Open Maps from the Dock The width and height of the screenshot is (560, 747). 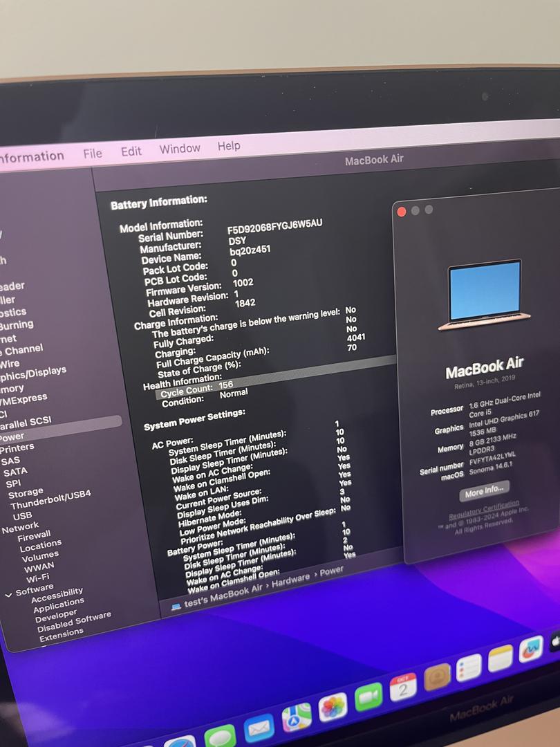[x=297, y=717]
